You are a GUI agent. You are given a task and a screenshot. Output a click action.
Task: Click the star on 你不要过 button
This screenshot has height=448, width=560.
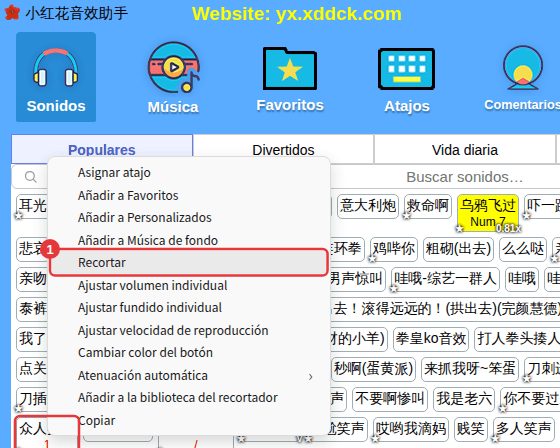point(503,408)
